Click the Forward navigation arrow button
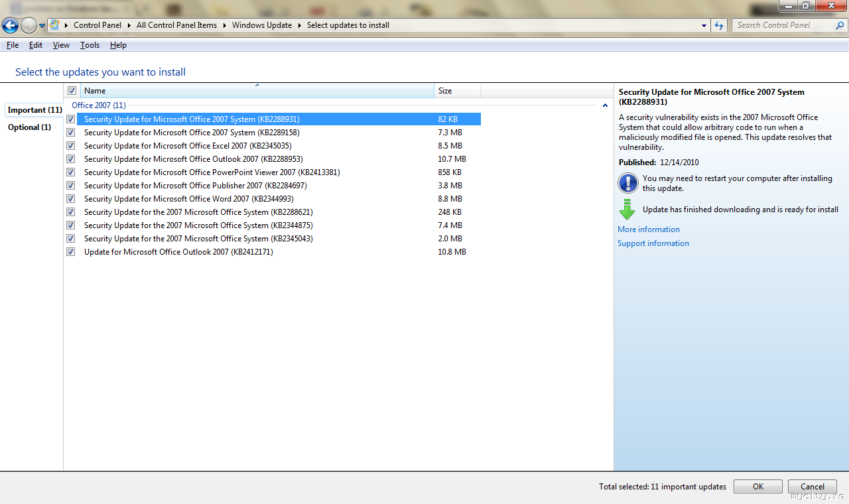Screen dimensions: 849x504 pyautogui.click(x=29, y=25)
